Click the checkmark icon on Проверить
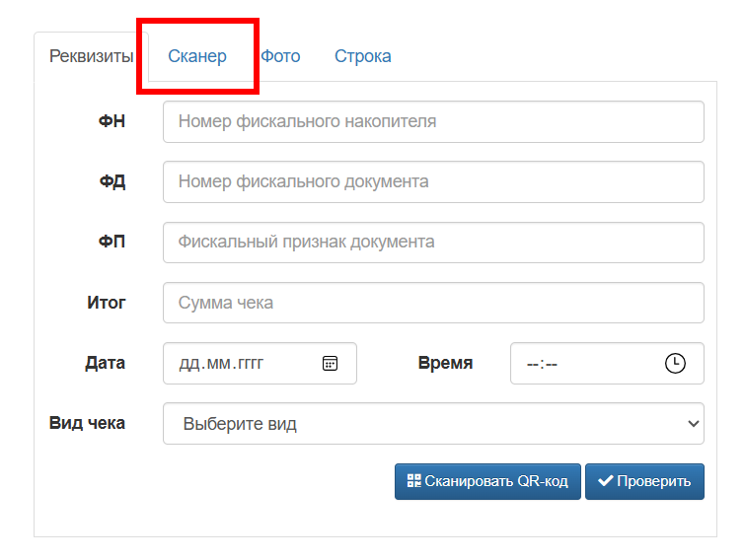Viewport: 745px width, 560px height. pyautogui.click(x=605, y=481)
